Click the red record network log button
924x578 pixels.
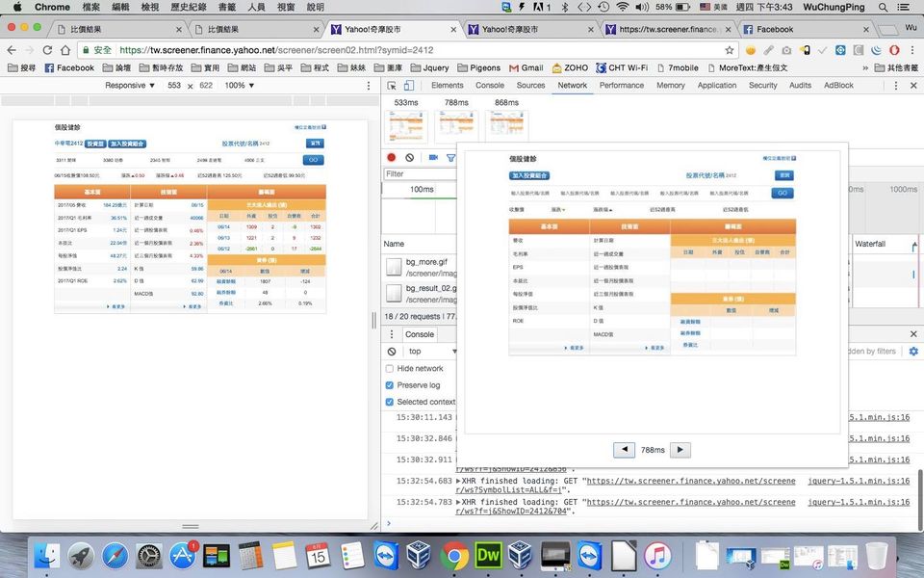392,157
